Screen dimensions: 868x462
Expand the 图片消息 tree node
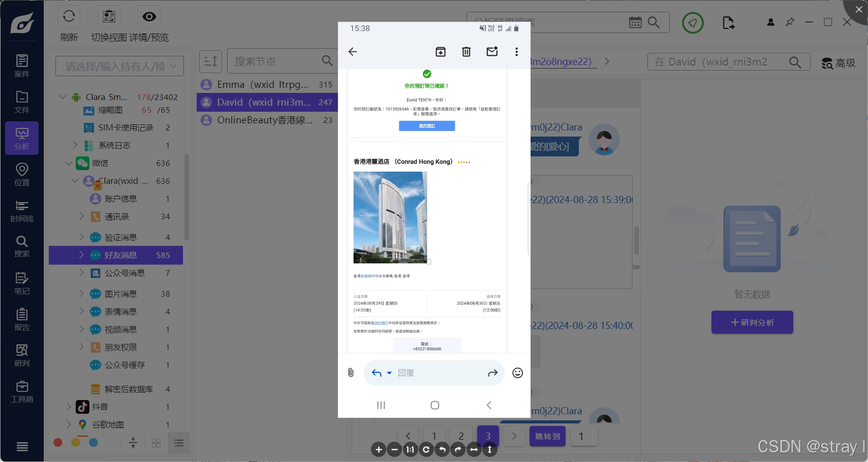pos(81,293)
